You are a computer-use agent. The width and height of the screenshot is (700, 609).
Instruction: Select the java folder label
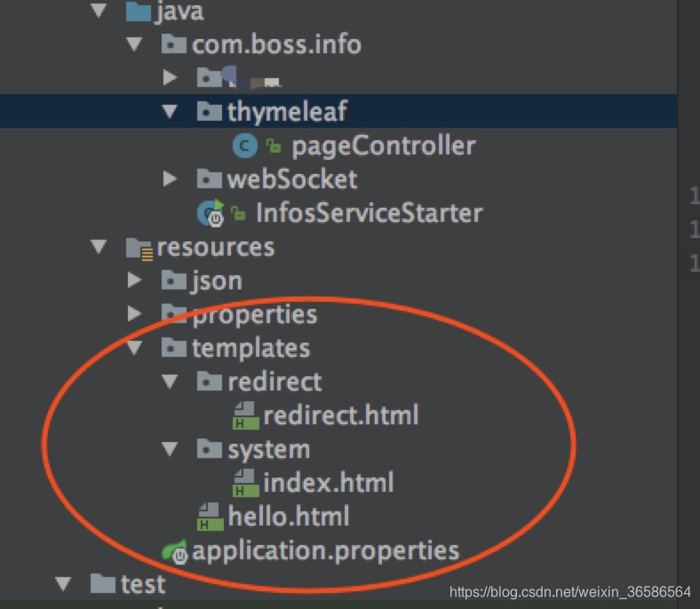pyautogui.click(x=179, y=12)
